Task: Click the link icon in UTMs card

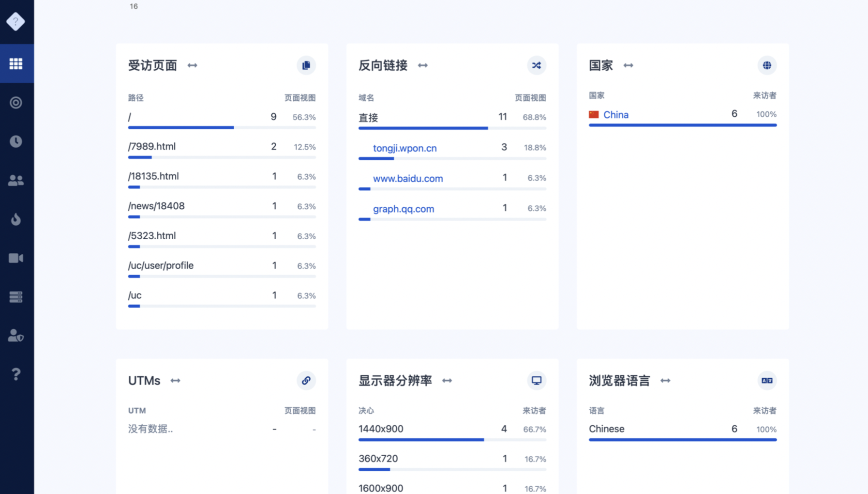Action: (x=306, y=381)
